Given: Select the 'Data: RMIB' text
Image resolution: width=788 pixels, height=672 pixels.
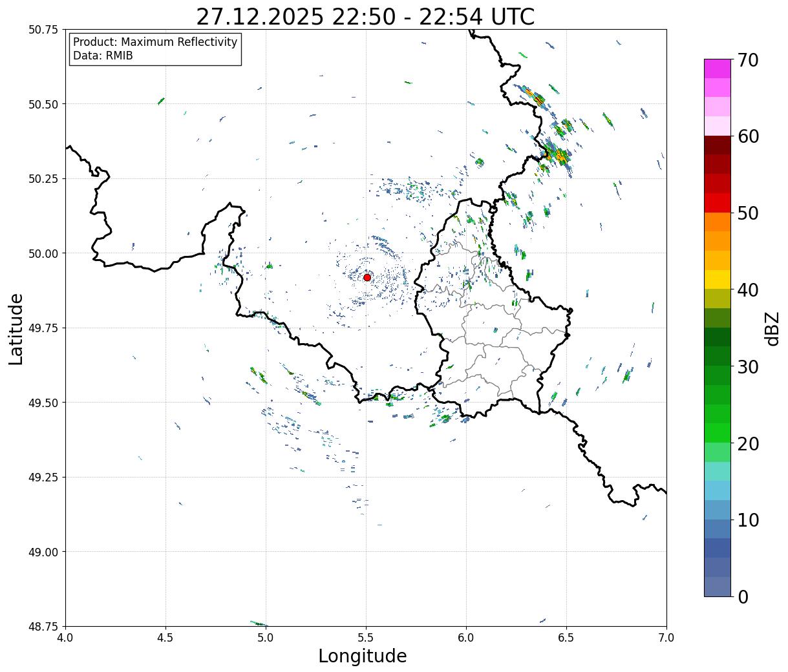Looking at the screenshot, I should (x=103, y=56).
